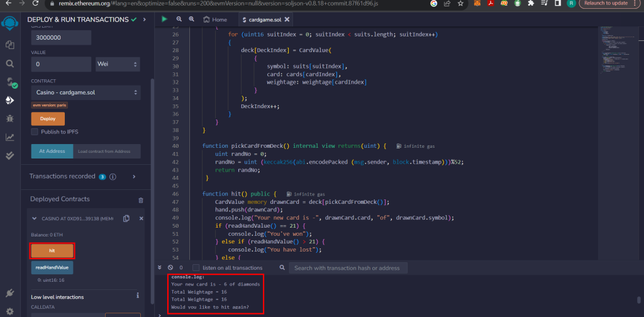Click the info icon beside Transactions recorded
Screen dimensions: 644x317
[x=113, y=177]
